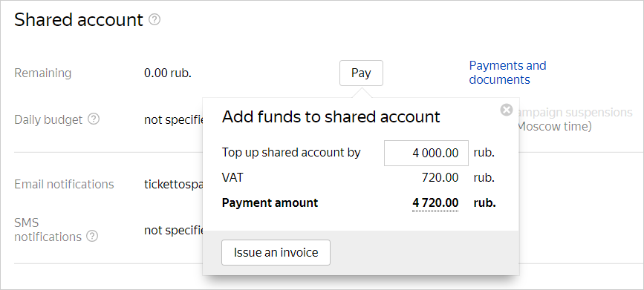
Task: Click the Email notifications label
Action: [64, 184]
